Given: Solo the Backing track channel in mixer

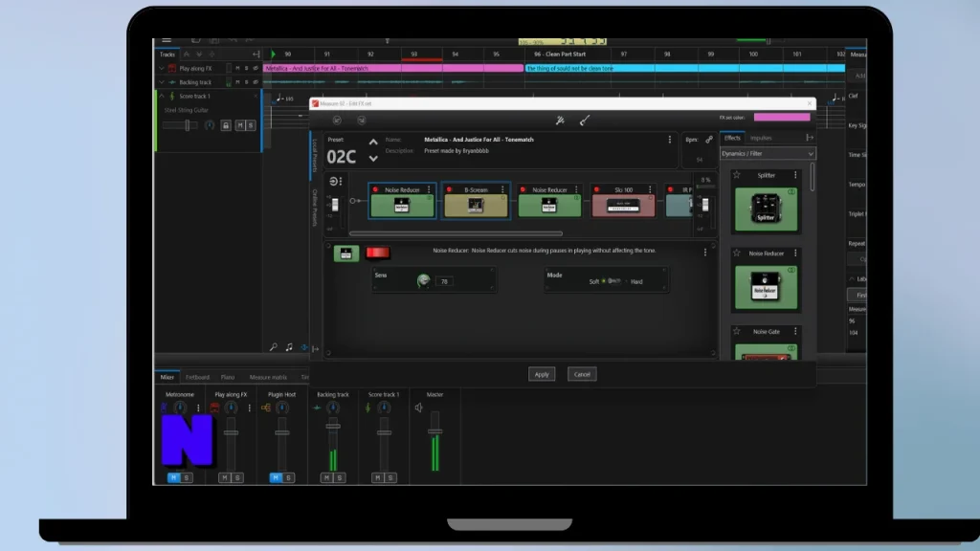Looking at the screenshot, I should (340, 477).
